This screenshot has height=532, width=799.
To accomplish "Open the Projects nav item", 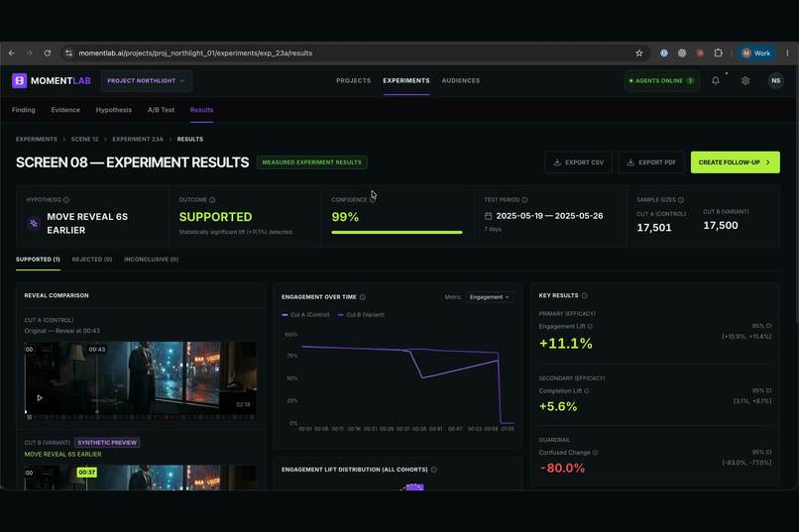I will (x=353, y=80).
